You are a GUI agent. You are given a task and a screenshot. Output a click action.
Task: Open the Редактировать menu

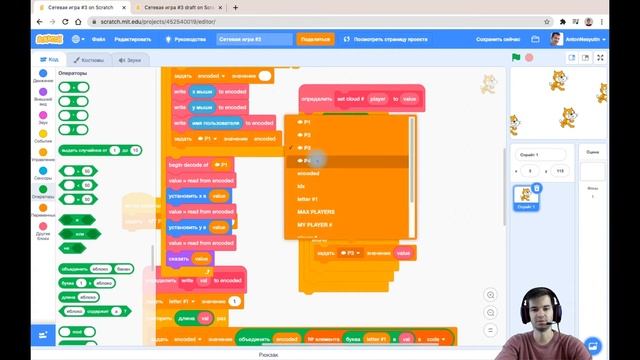point(133,39)
